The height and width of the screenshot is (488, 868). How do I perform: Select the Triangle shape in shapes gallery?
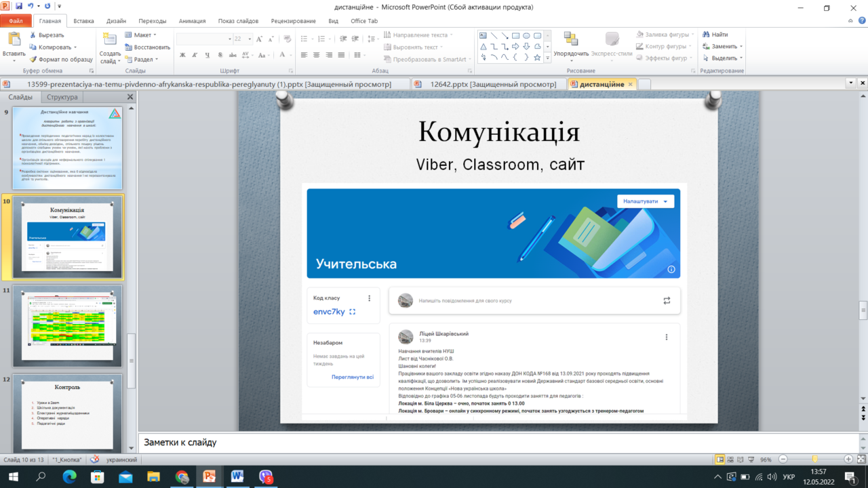[x=484, y=47]
